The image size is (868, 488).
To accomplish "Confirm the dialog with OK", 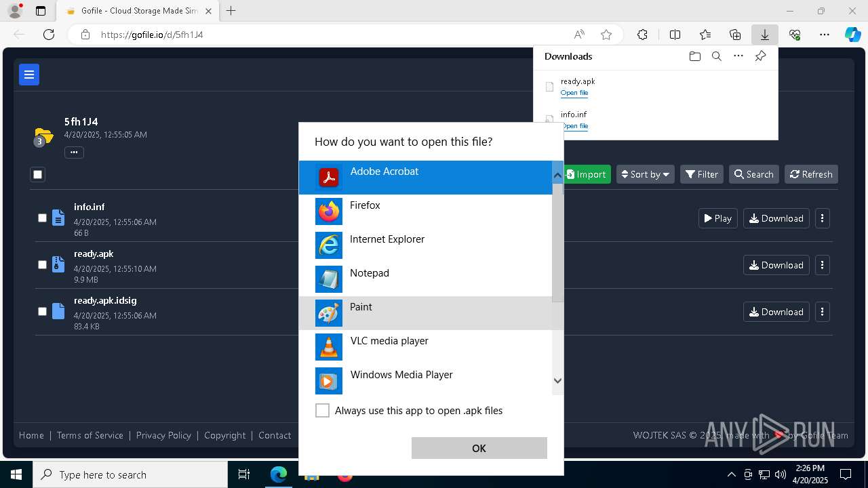I will tap(479, 448).
